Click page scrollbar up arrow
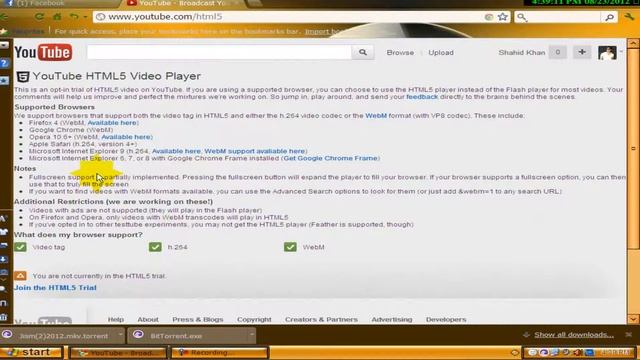The width and height of the screenshot is (640, 360). pos(633,43)
